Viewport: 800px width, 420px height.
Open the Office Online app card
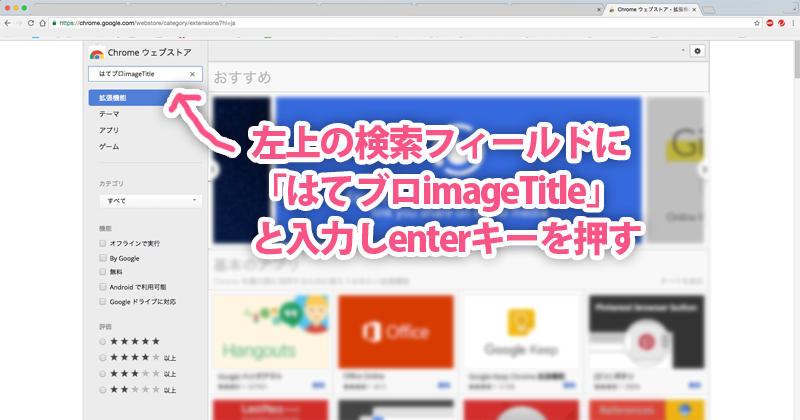(396, 343)
